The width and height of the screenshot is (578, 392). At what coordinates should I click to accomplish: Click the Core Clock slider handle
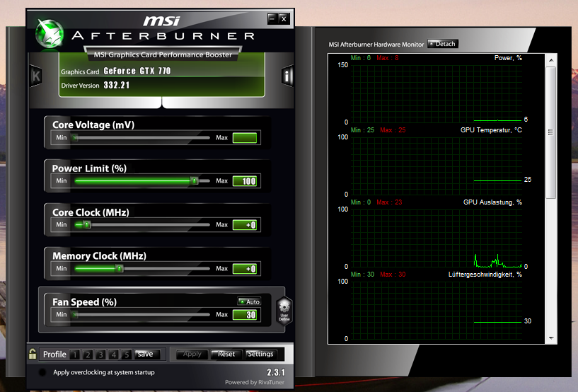click(86, 224)
